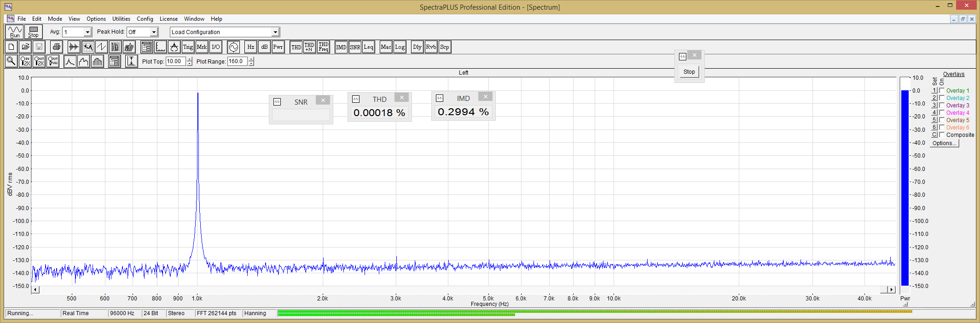The width and height of the screenshot is (980, 323).
Task: Click the Set 1 overlay button
Action: click(934, 91)
